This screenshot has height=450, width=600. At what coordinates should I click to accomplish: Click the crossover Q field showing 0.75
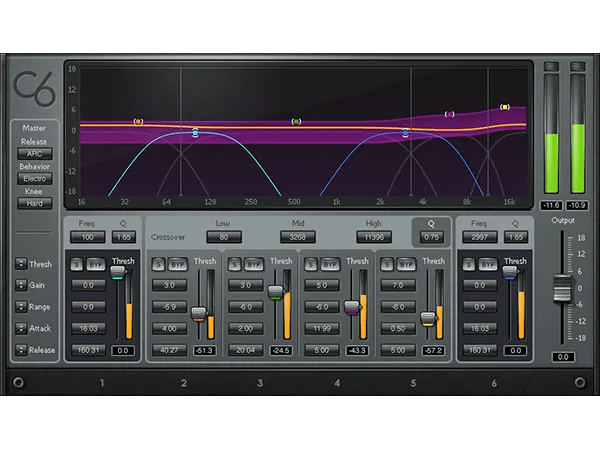[432, 237]
